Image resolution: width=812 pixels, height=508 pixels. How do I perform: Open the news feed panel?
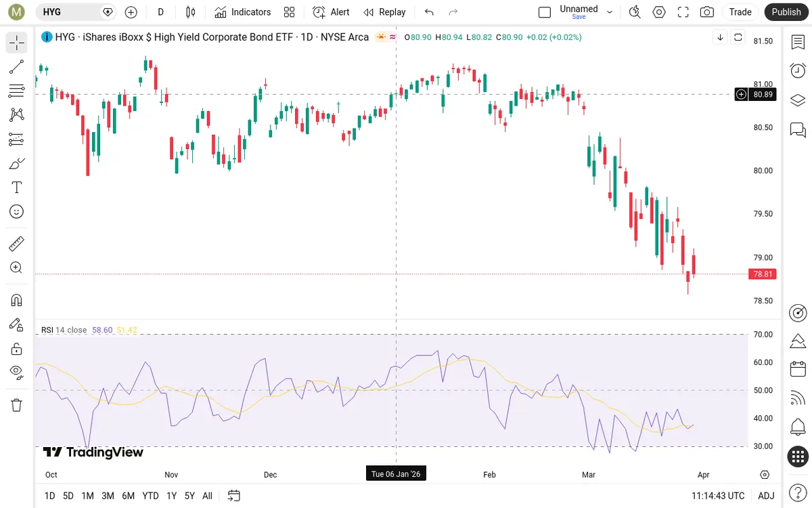[798, 398]
